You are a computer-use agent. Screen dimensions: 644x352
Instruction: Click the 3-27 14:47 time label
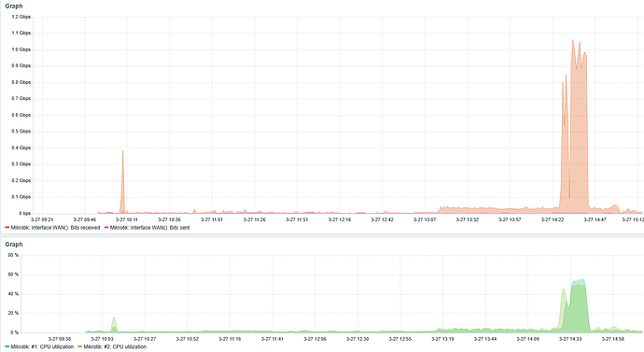click(x=595, y=219)
